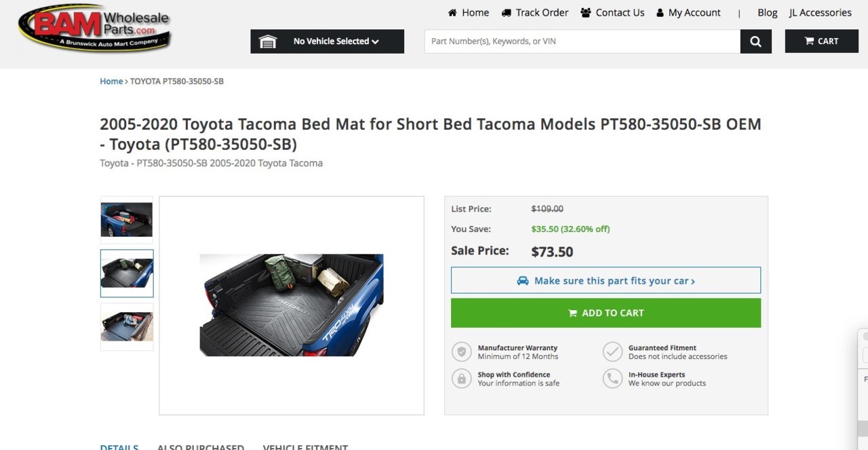Click the Shop with Confidence padlock icon
Screen dimensions: 868x450
tap(462, 378)
